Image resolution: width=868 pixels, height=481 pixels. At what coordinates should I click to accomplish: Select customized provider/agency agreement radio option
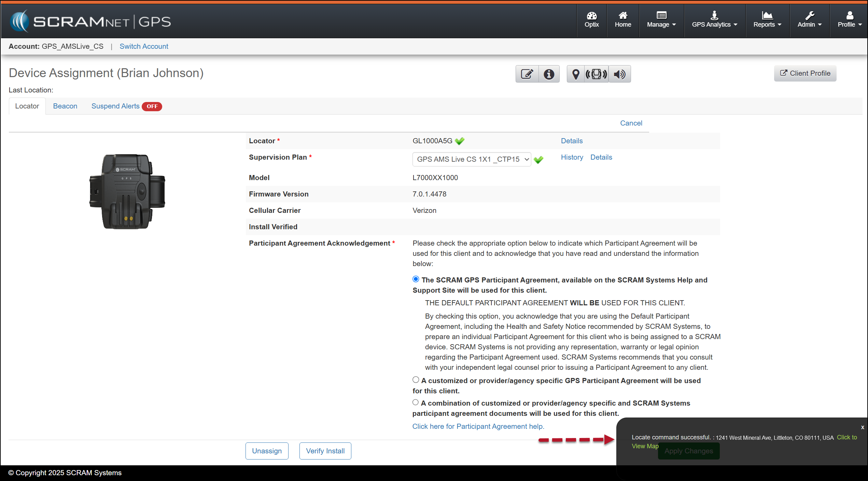click(416, 380)
